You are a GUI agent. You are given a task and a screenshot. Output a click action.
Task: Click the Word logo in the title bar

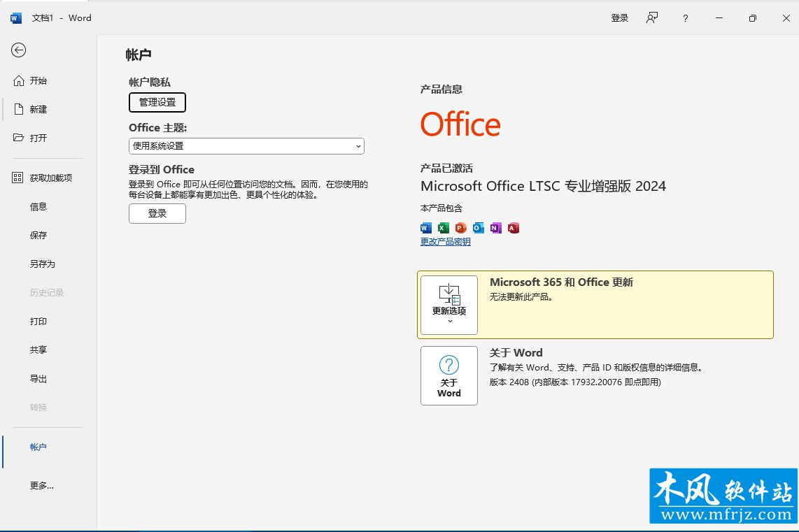16,18
